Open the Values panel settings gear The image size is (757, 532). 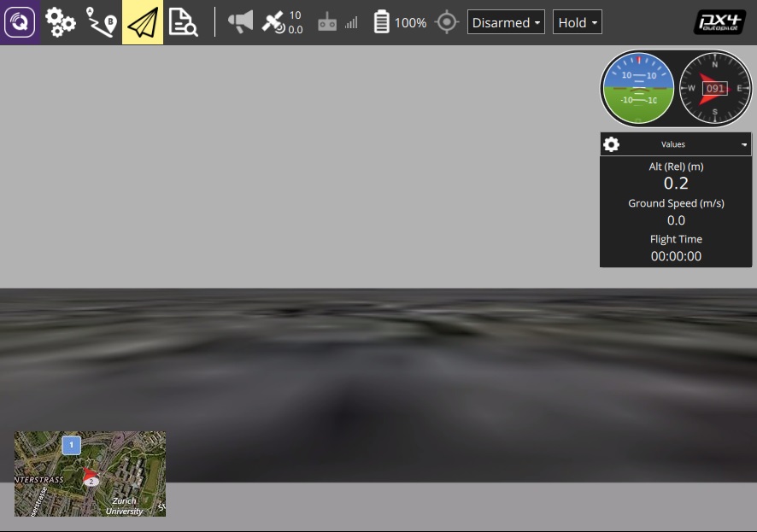(611, 143)
